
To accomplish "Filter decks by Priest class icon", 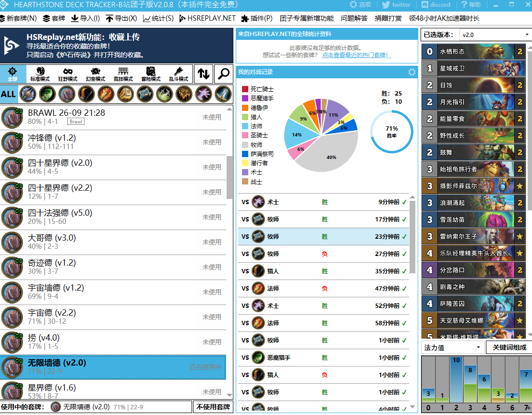I will pos(145,94).
